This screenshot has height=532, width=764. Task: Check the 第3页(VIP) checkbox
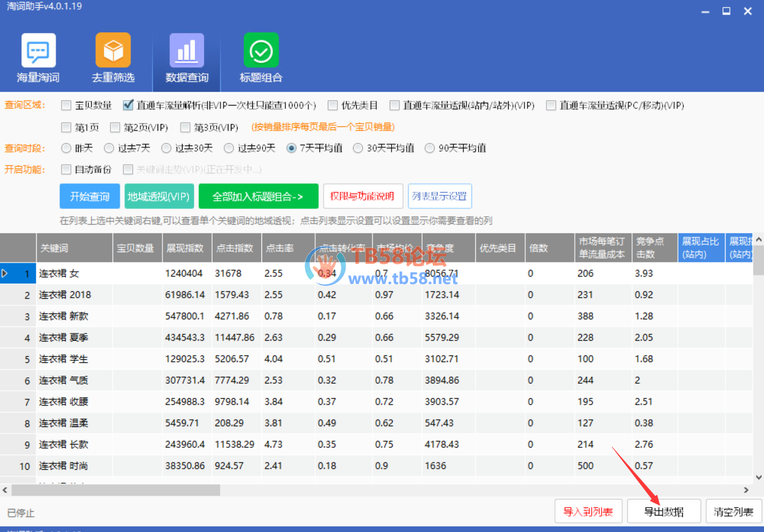click(x=186, y=128)
